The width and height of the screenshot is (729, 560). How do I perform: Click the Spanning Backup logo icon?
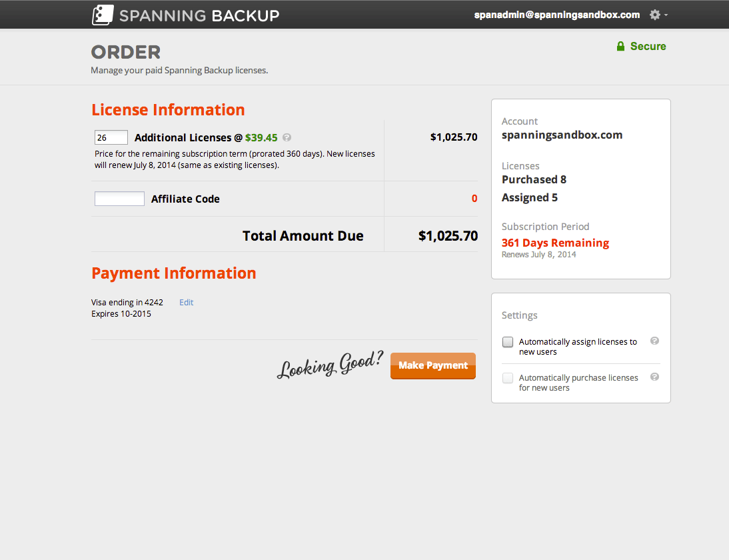tap(102, 15)
